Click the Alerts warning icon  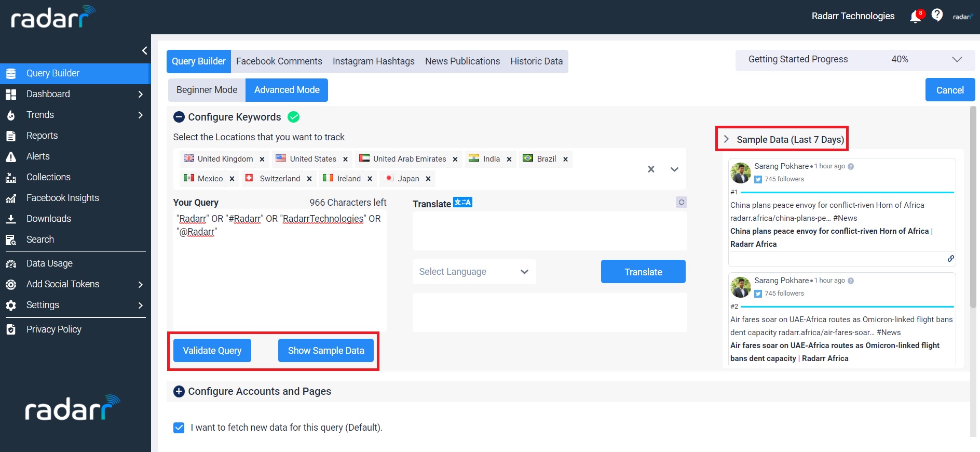11,157
